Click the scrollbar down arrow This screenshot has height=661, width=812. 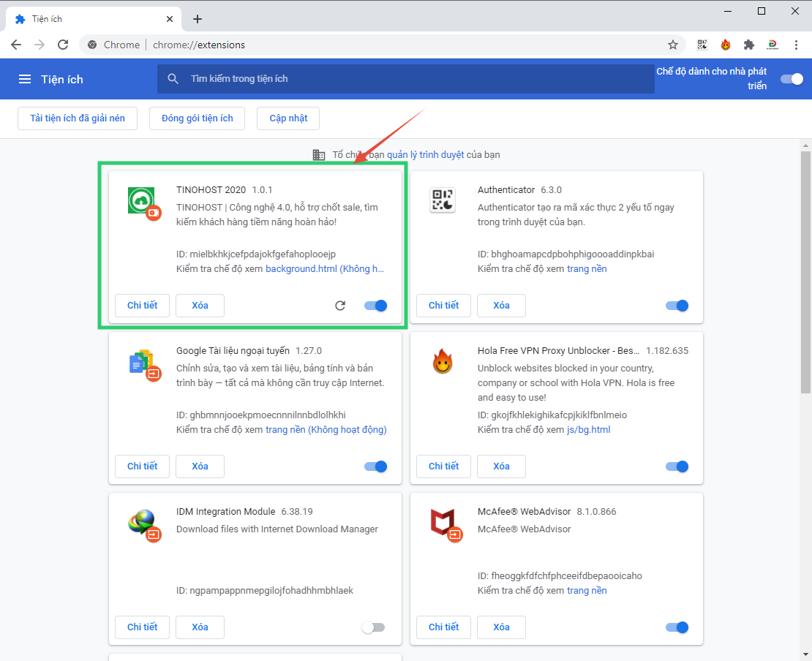(805, 655)
